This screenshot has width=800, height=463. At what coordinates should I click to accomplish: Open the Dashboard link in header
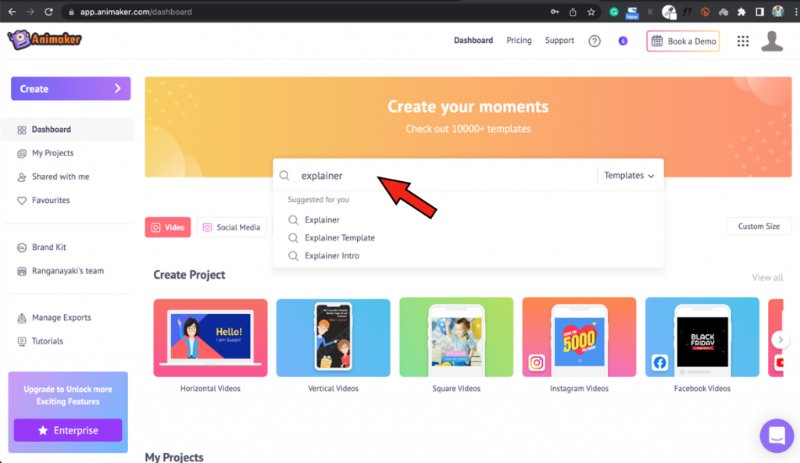(473, 40)
